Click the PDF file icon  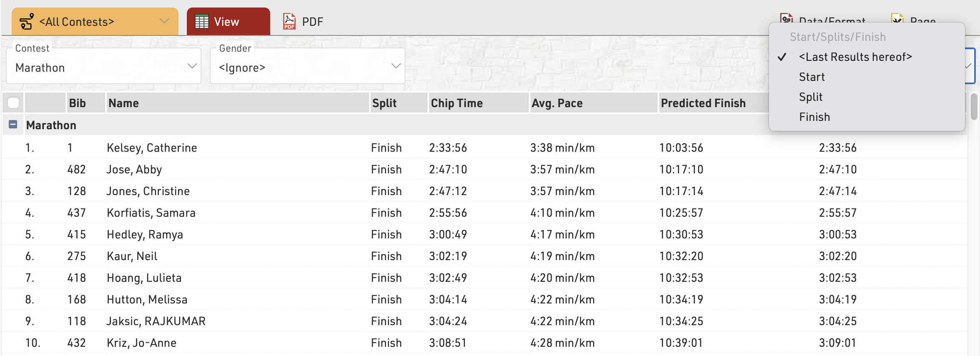click(289, 22)
